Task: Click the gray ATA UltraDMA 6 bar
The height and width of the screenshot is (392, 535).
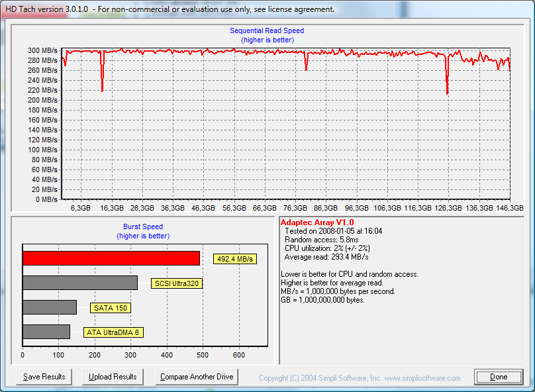Action: (x=46, y=332)
